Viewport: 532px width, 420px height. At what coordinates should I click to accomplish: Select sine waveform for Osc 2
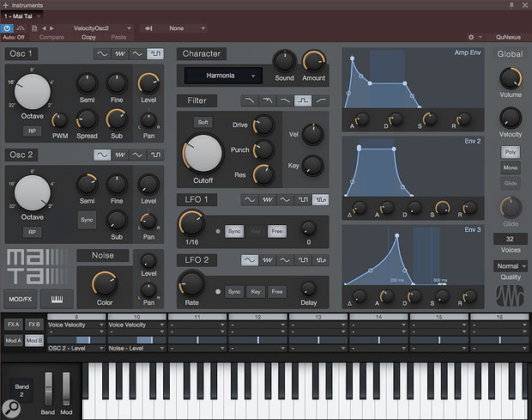(x=102, y=155)
